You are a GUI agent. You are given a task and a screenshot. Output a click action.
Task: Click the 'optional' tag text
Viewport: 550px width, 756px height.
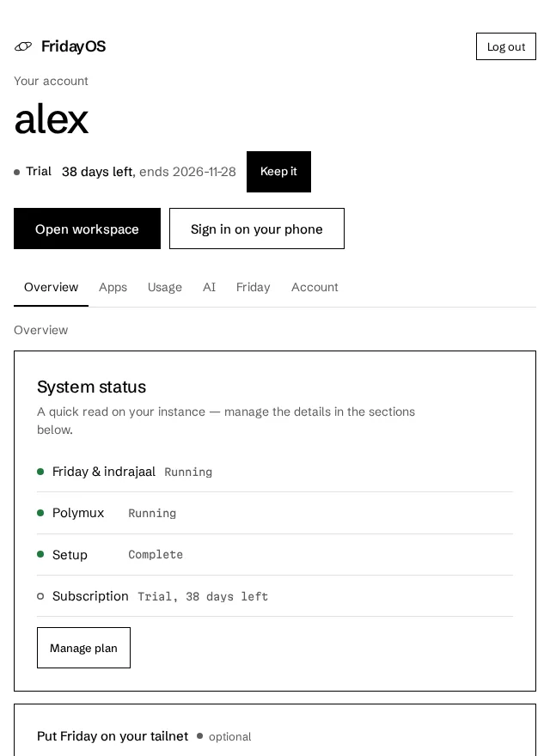(230, 737)
